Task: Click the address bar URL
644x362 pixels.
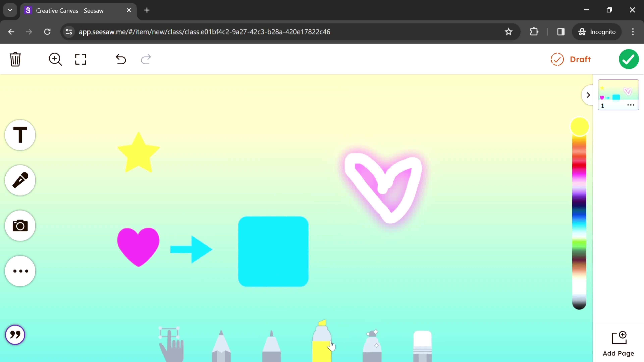Action: tap(204, 32)
